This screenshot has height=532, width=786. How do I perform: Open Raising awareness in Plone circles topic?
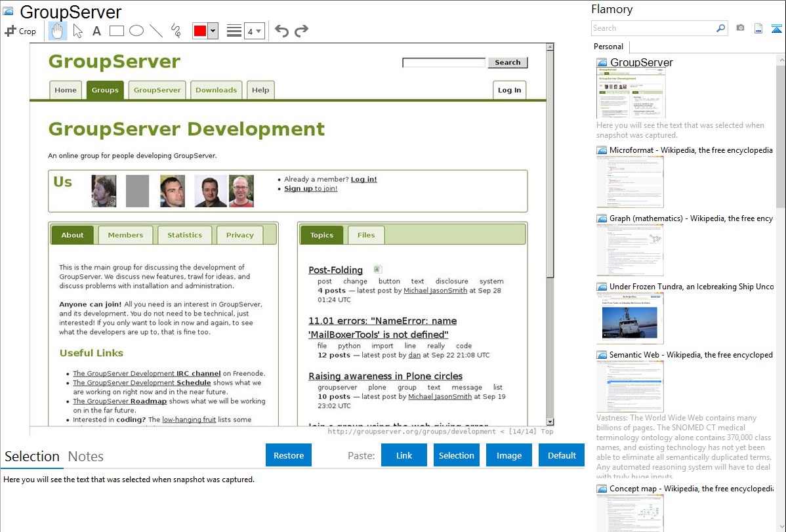pyautogui.click(x=386, y=376)
